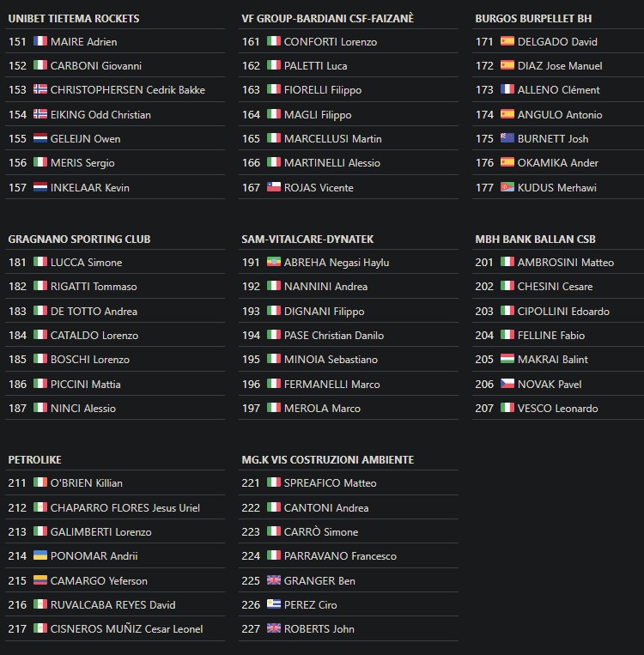Open the MG.K VIS COSTRUZIONI AMBIENTE heading

point(328,459)
